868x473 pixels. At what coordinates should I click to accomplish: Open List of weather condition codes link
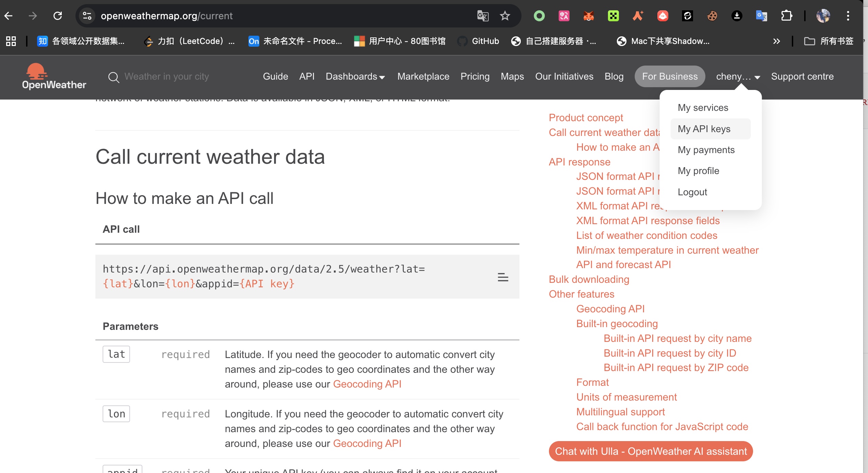point(647,235)
